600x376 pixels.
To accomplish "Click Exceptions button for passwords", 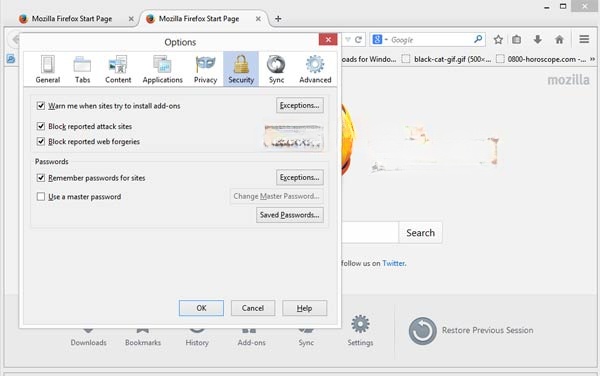I will 300,177.
